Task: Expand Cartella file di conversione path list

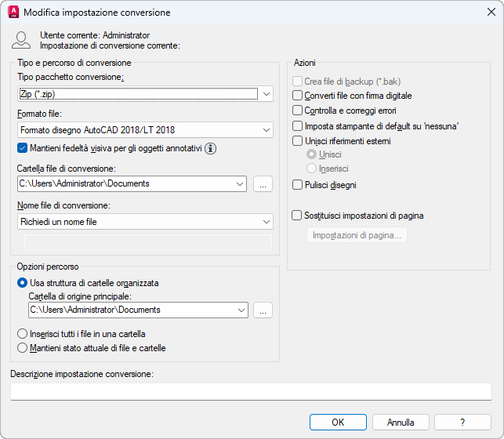Action: pyautogui.click(x=240, y=183)
